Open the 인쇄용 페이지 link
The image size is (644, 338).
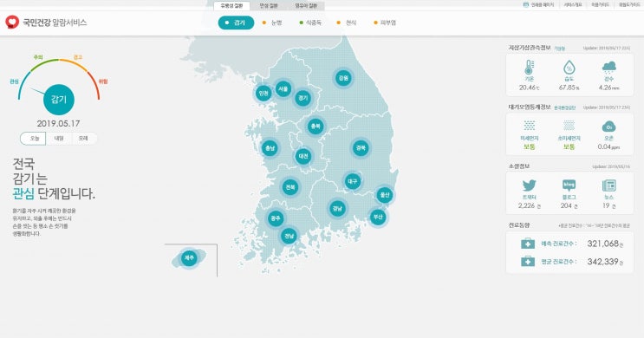point(542,5)
